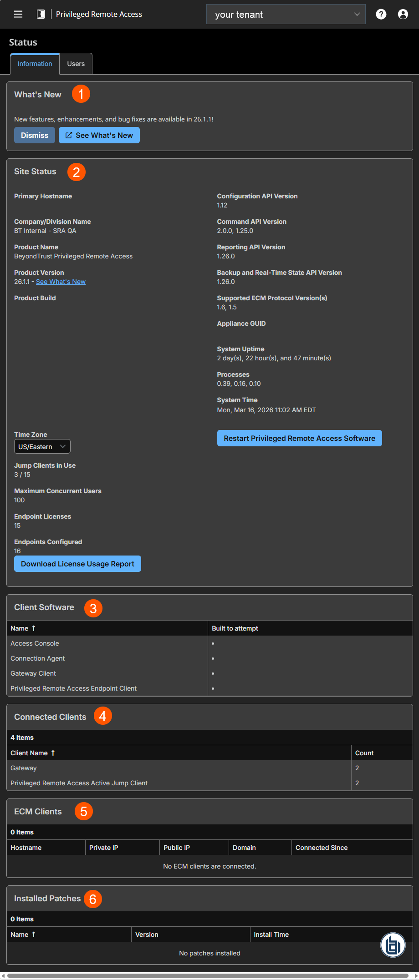The image size is (419, 980).
Task: Click the Maximum Concurrent Users value 100
Action: [20, 500]
